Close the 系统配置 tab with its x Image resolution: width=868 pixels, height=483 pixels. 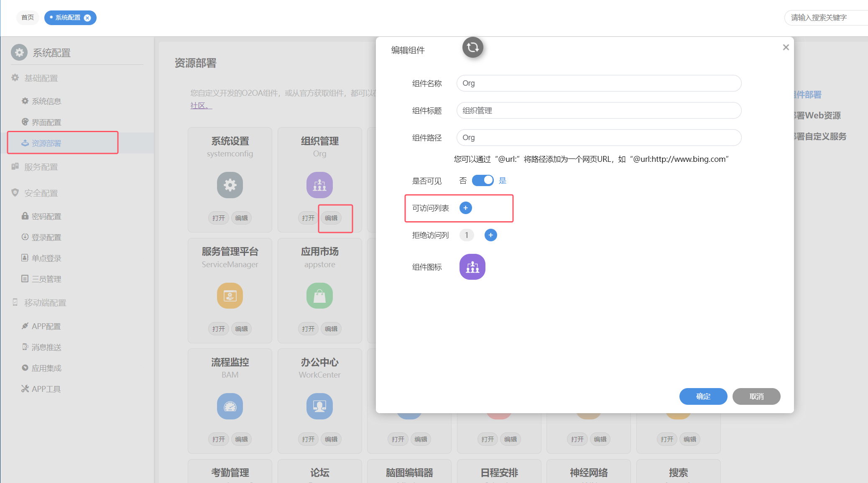pos(87,18)
